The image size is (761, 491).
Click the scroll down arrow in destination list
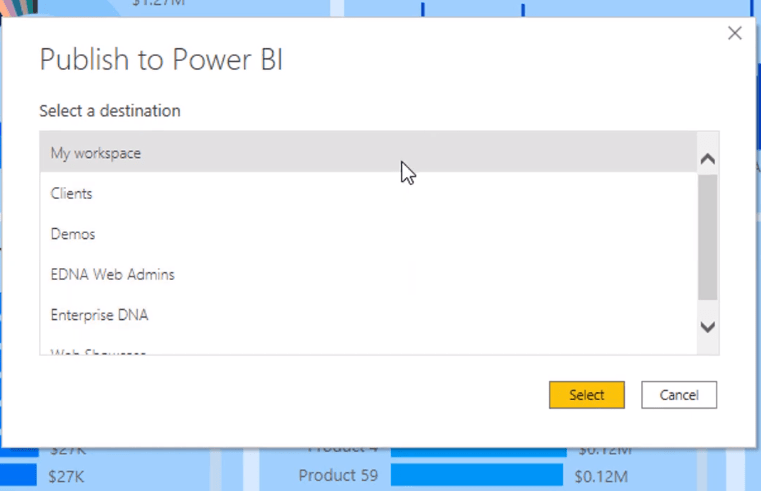pyautogui.click(x=708, y=327)
